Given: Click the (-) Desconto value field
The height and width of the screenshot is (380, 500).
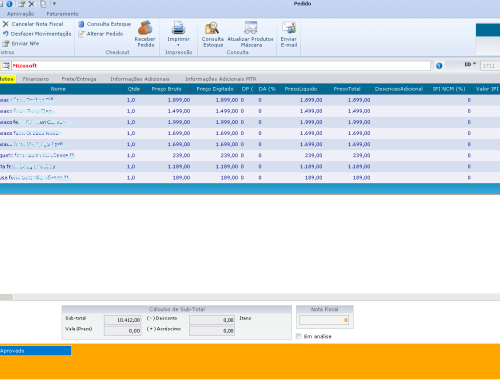Looking at the screenshot, I should [x=212, y=320].
